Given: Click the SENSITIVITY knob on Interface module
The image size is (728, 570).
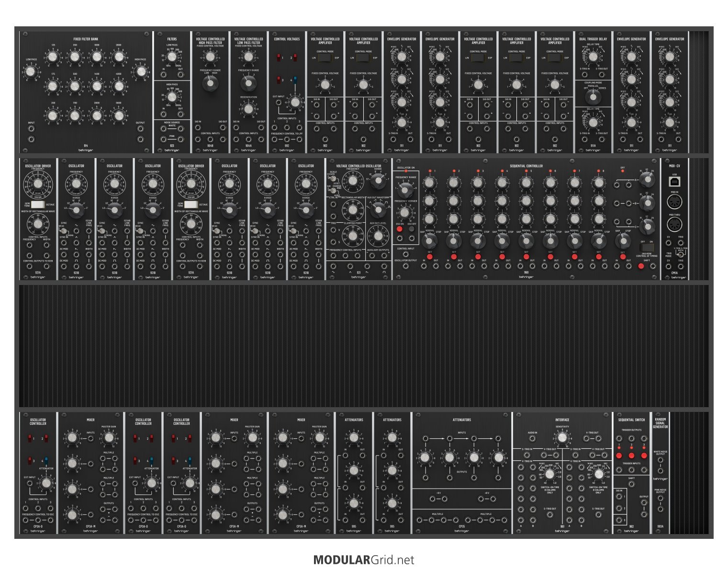Looking at the screenshot, I should point(562,438).
